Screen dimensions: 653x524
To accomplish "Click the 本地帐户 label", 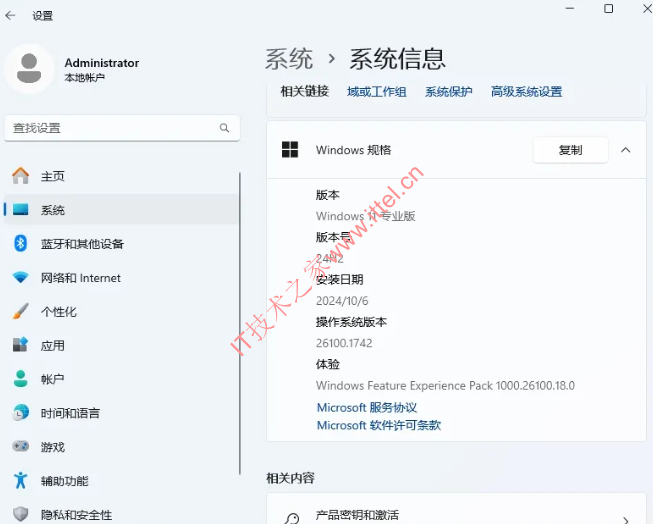I will click(85, 77).
